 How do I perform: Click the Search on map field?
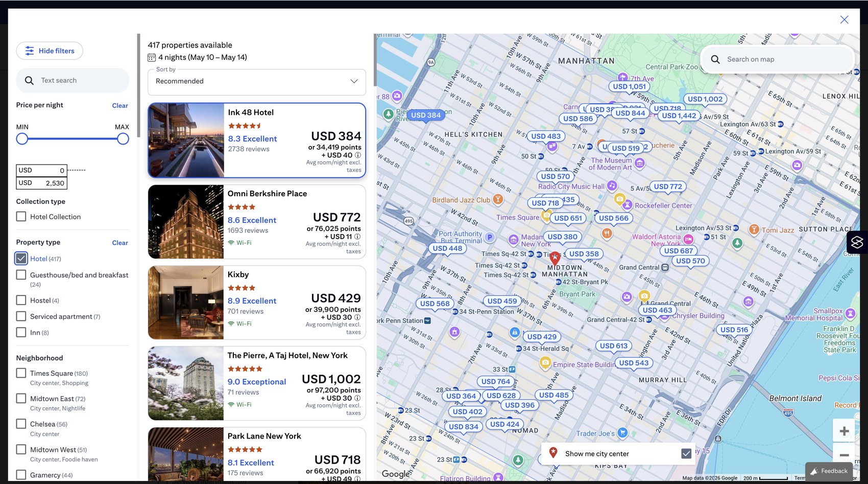pos(777,59)
